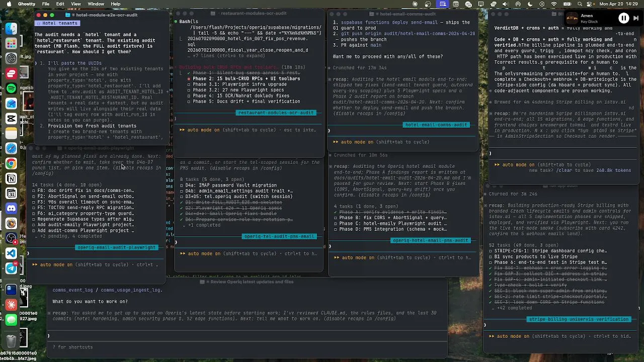Image resolution: width=644 pixels, height=362 pixels.
Task: Launch Safari from the dock
Action: (x=11, y=149)
